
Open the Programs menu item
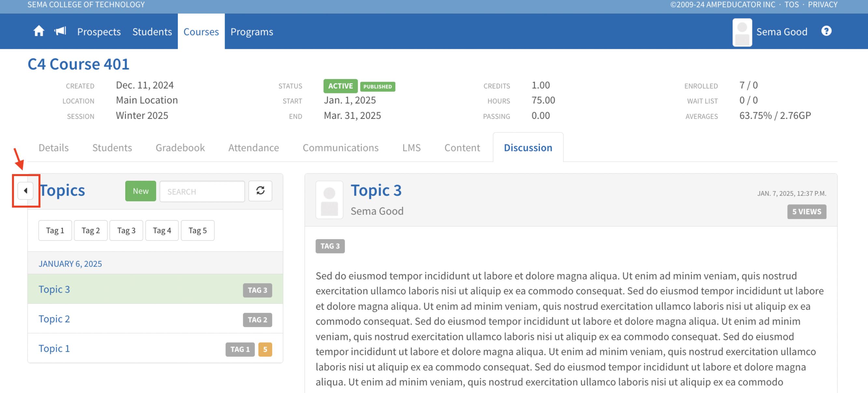point(252,32)
